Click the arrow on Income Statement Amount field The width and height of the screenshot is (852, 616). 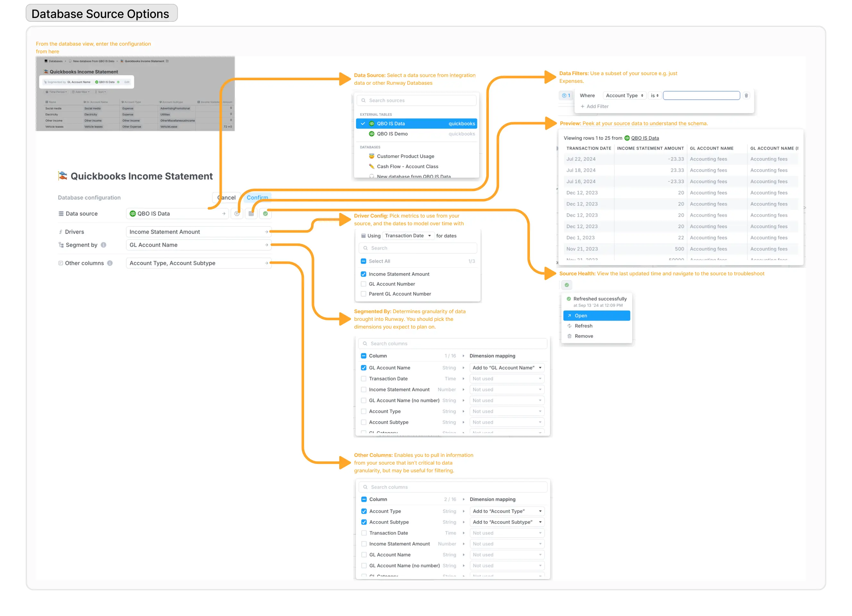pos(266,232)
